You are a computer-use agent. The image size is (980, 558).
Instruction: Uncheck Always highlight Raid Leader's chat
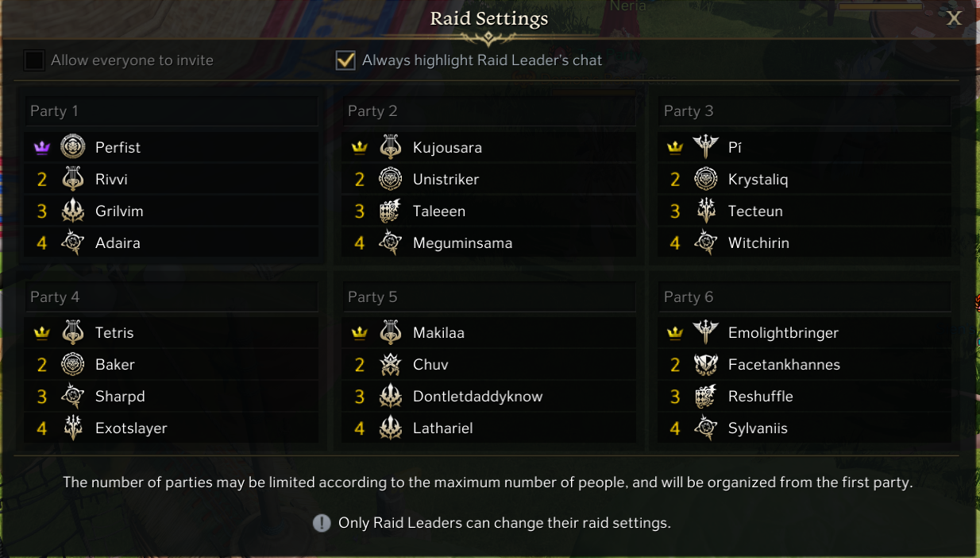pyautogui.click(x=345, y=60)
